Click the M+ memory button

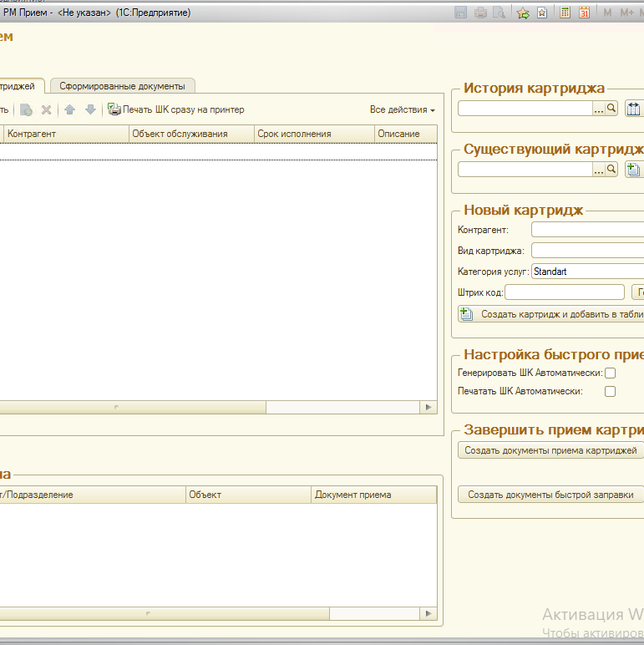[626, 13]
